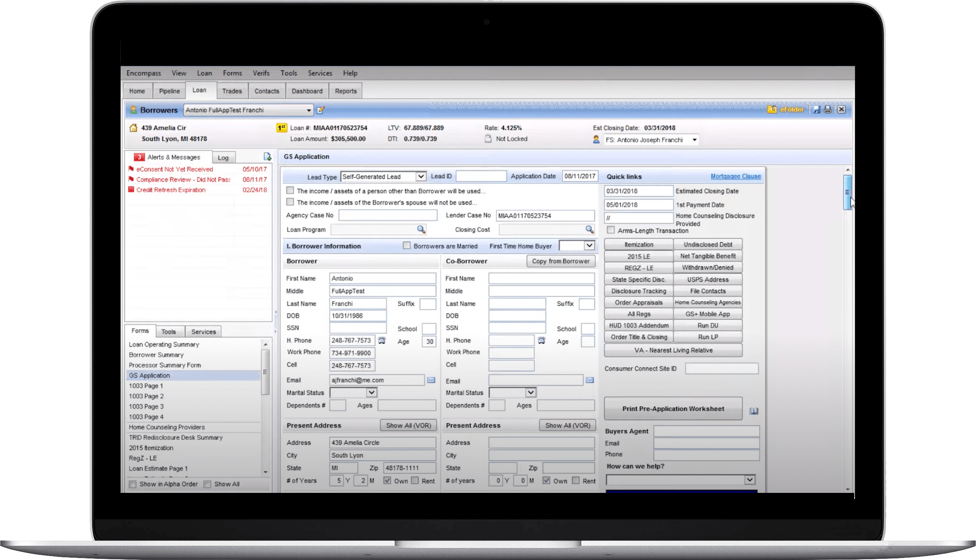
Task: Click the save loan disk icon
Action: tap(816, 110)
